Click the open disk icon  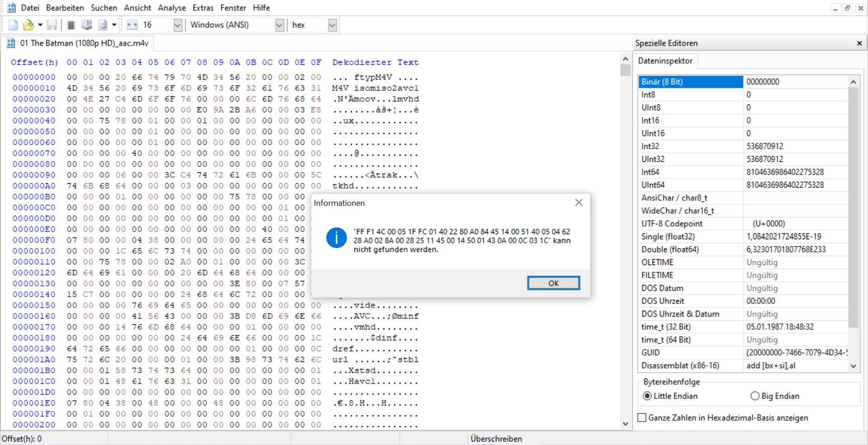click(x=86, y=25)
